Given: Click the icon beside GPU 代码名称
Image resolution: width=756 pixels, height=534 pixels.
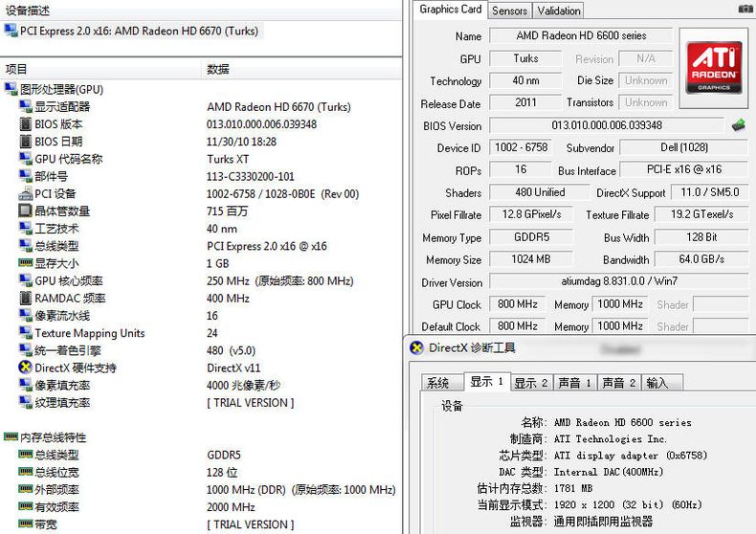Looking at the screenshot, I should tap(26, 158).
